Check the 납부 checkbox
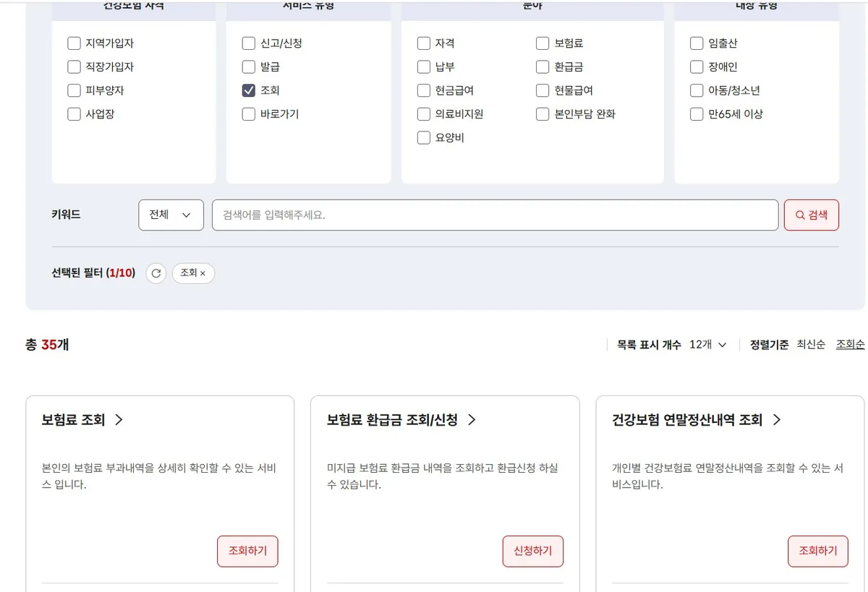The width and height of the screenshot is (868, 592). point(424,67)
